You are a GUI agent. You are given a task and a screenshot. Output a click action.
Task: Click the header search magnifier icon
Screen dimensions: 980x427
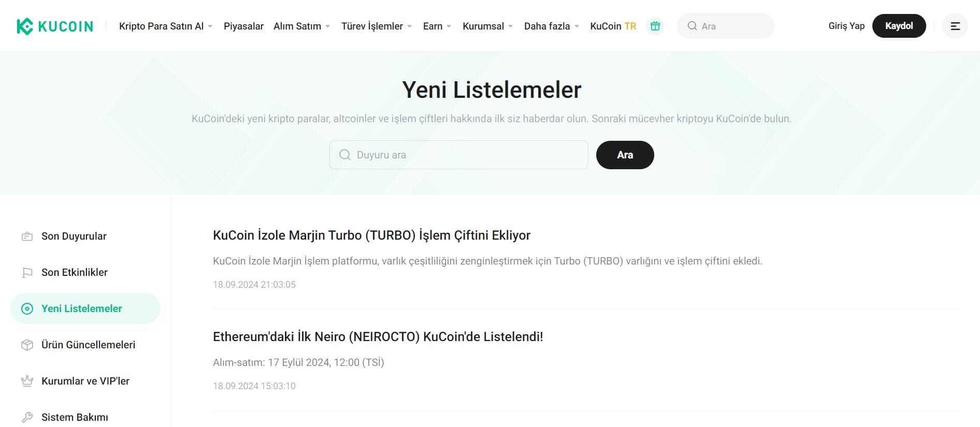[x=692, y=26]
